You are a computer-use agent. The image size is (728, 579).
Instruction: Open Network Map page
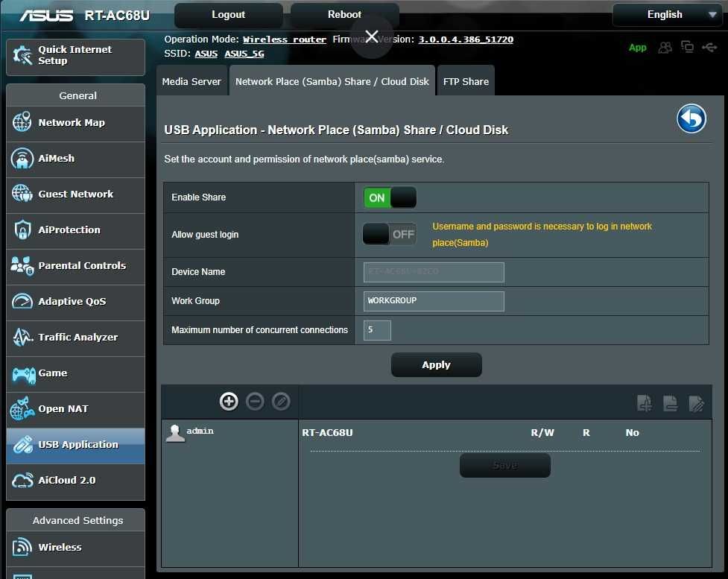point(76,124)
